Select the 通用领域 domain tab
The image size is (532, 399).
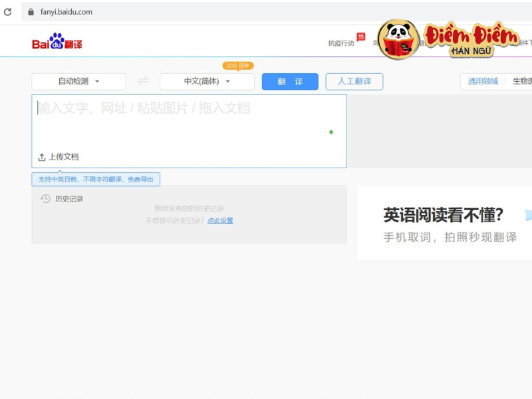tap(483, 81)
